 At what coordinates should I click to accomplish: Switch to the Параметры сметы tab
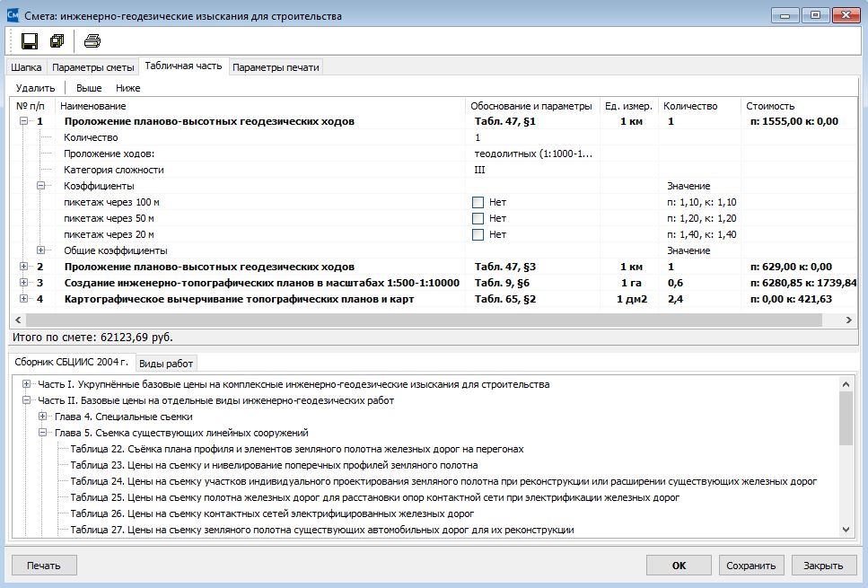pos(93,67)
